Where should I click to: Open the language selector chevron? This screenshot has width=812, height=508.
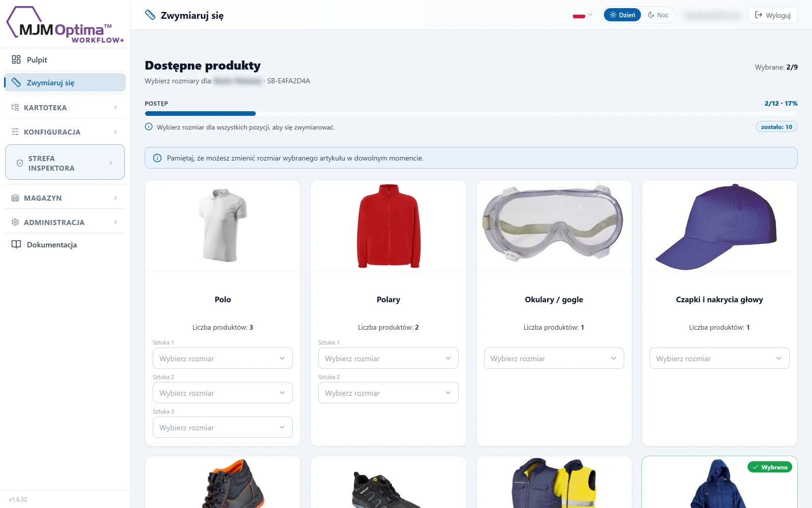coord(590,15)
